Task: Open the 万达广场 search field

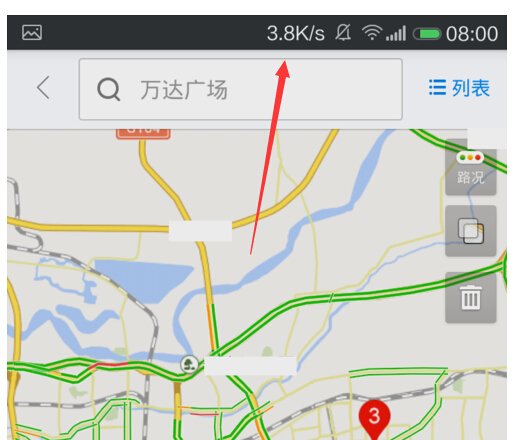Action: 241,89
